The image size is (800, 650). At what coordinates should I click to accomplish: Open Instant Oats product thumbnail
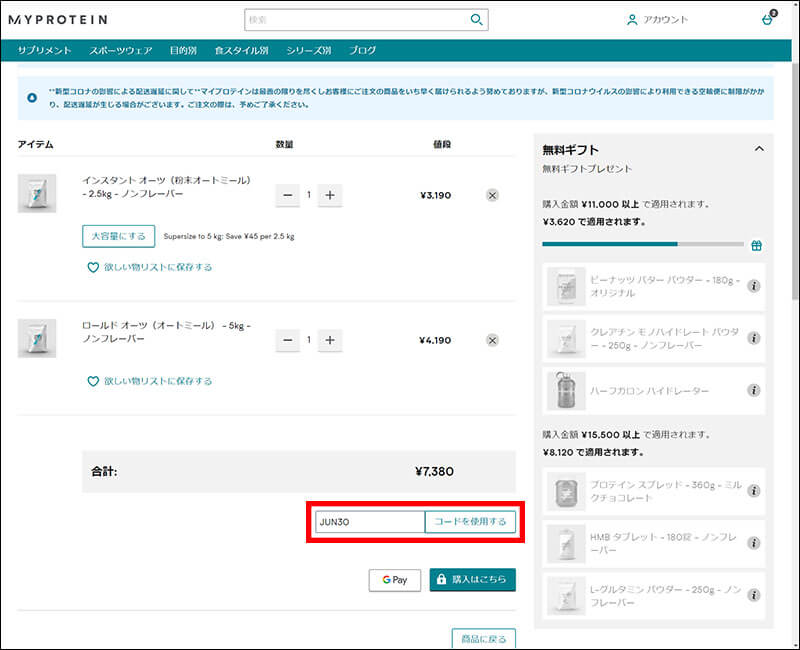37,193
